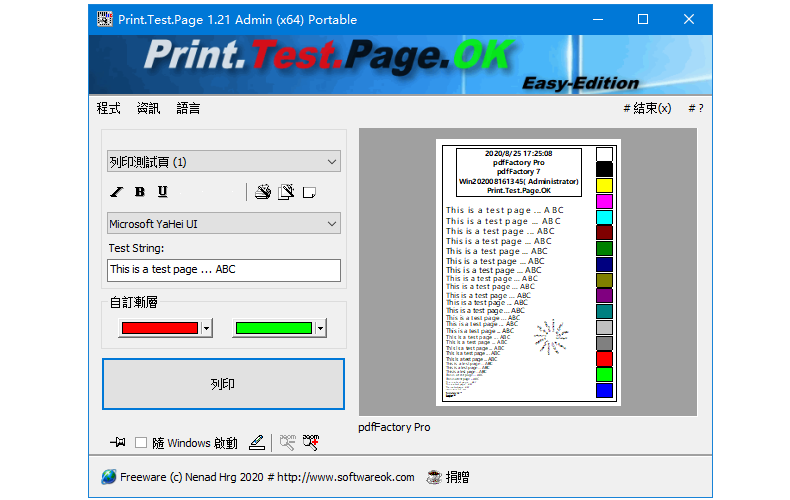The image size is (790, 500).
Task: Click the page setup icon with stacked sheets
Action: [x=286, y=192]
